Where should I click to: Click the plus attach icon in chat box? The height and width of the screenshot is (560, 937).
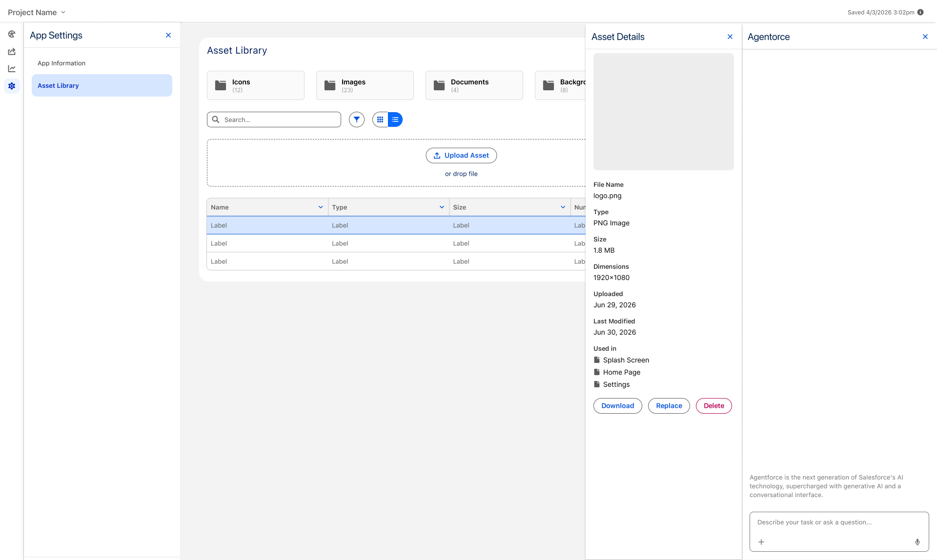coord(761,542)
